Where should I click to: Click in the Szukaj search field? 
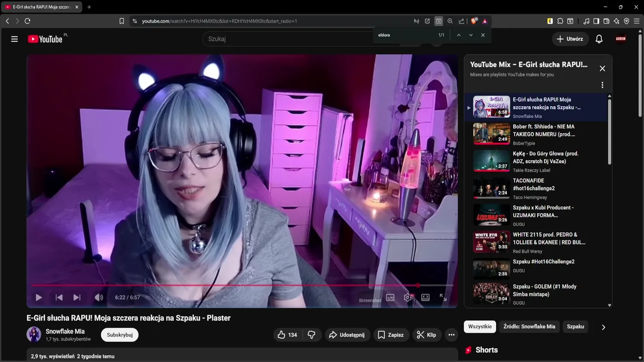(302, 39)
